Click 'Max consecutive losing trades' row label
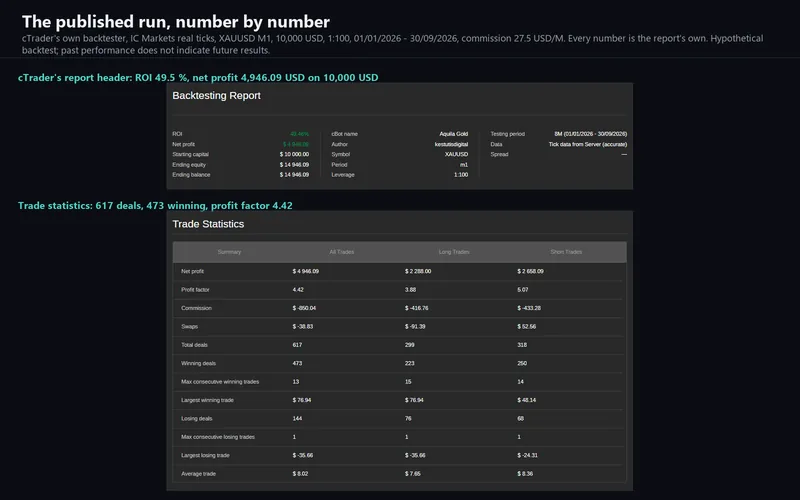Image resolution: width=800 pixels, height=500 pixels. click(218, 437)
